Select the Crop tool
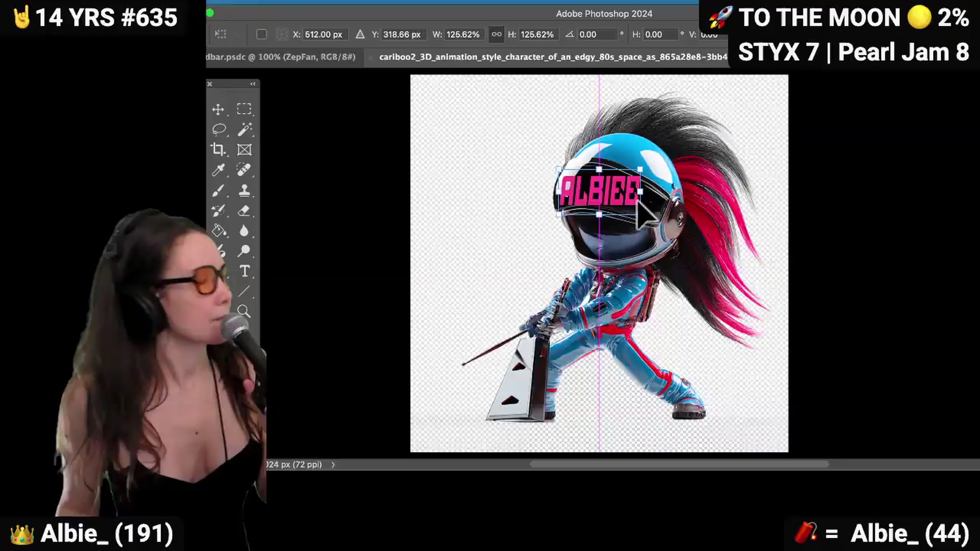 (218, 149)
